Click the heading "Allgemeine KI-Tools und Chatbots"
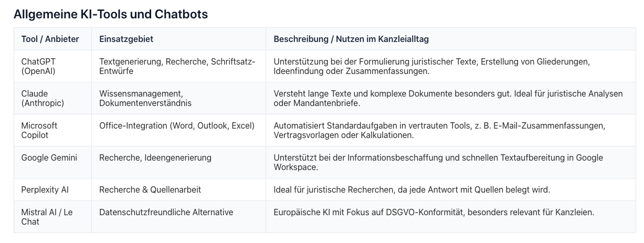This screenshot has width=644, height=243. [x=111, y=15]
